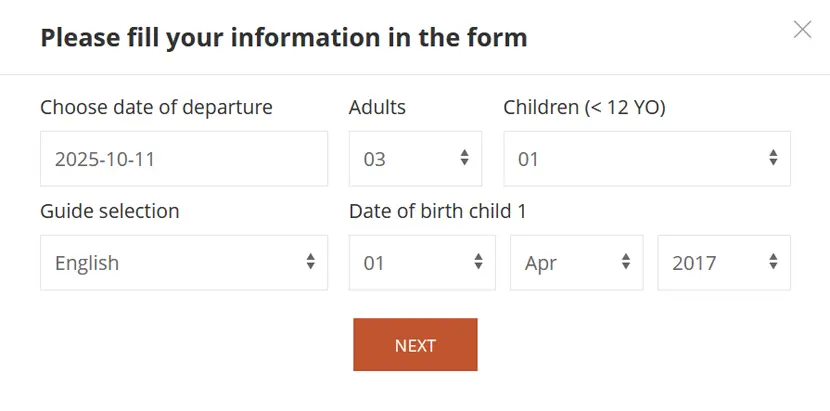Open the birth month dropdown showing Apr
830x411 pixels.
[576, 263]
